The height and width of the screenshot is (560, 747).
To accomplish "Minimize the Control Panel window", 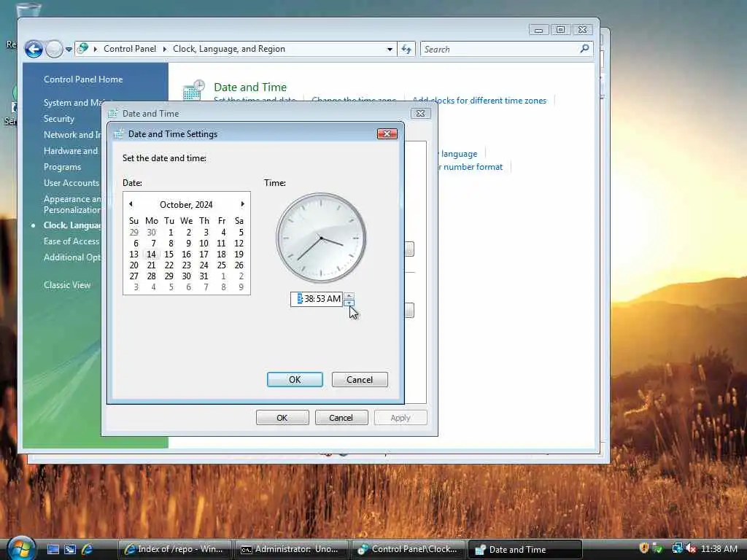I will (x=539, y=29).
